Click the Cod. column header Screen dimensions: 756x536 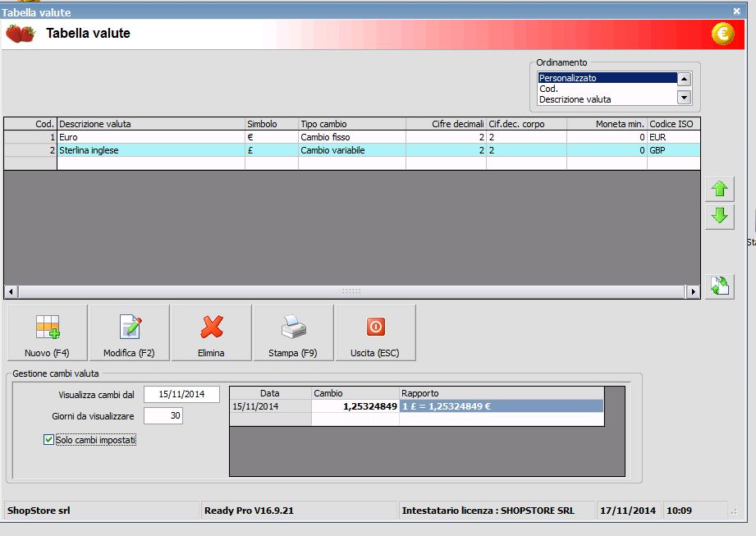[30, 124]
